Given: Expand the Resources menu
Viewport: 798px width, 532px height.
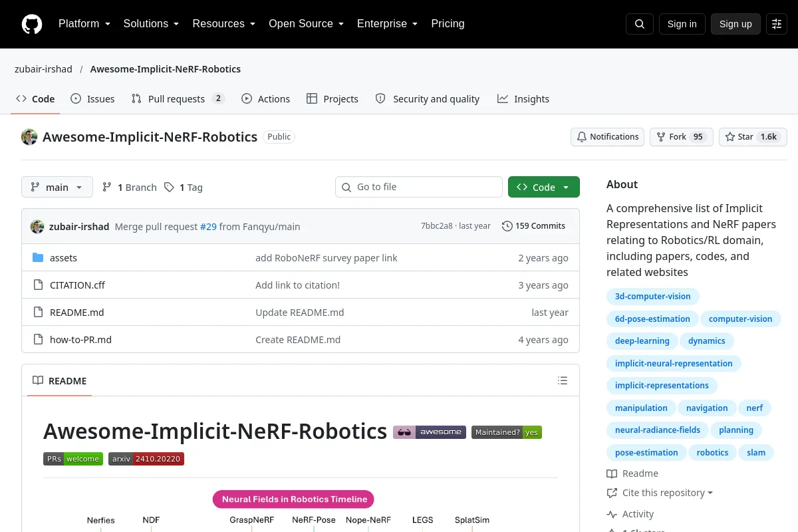Looking at the screenshot, I should click(x=223, y=24).
